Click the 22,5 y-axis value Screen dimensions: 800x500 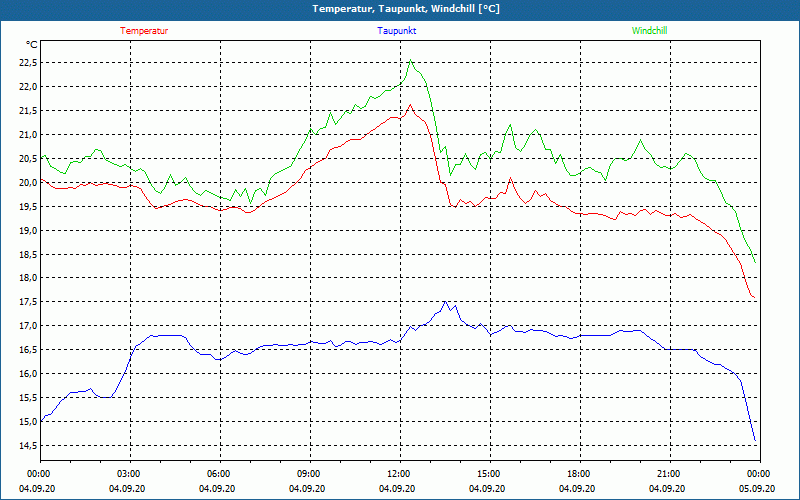pos(28,63)
